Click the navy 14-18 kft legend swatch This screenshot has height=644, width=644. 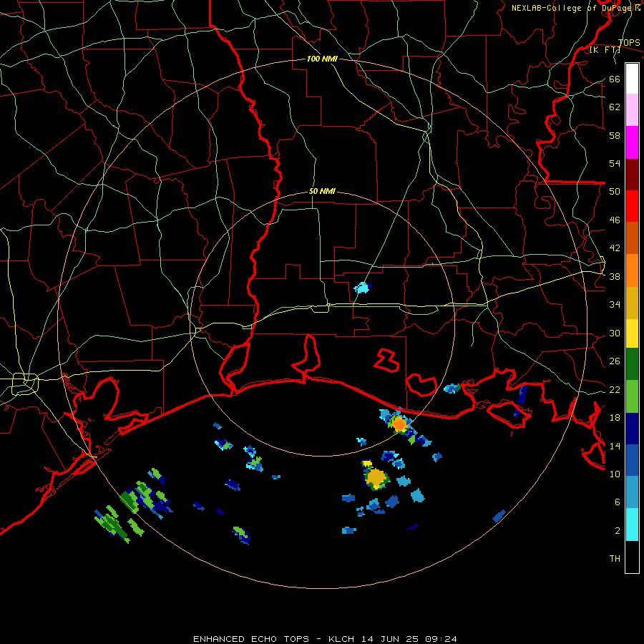pyautogui.click(x=632, y=429)
